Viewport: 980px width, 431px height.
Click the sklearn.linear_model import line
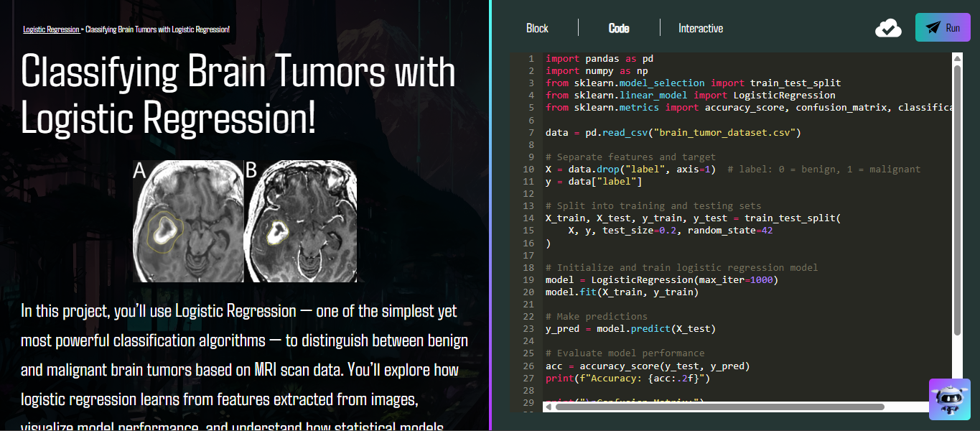tap(691, 95)
